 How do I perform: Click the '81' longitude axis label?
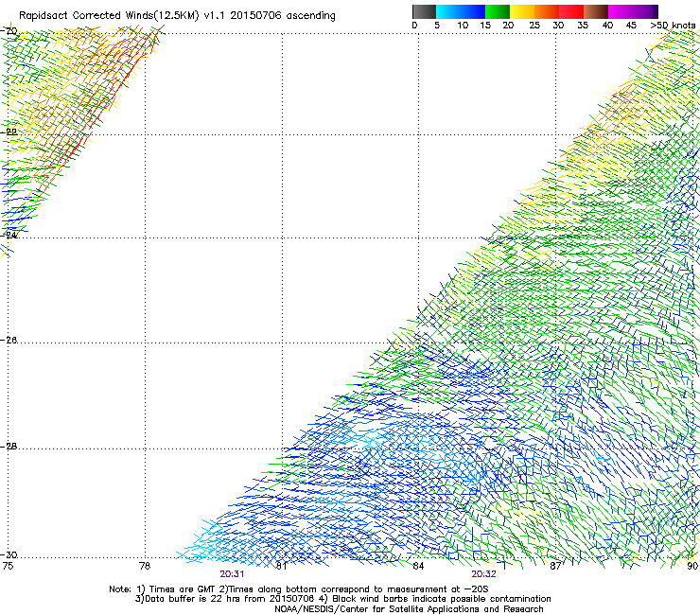tap(282, 566)
